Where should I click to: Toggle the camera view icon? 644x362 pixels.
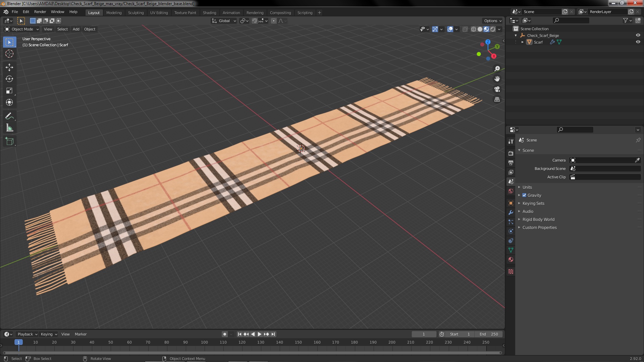pos(497,89)
